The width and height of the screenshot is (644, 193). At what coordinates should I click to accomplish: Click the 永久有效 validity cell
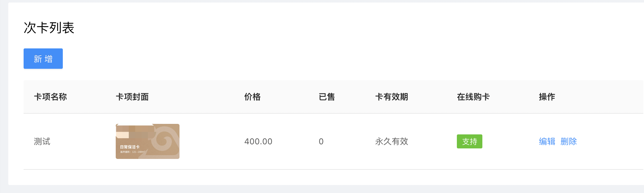click(x=392, y=141)
